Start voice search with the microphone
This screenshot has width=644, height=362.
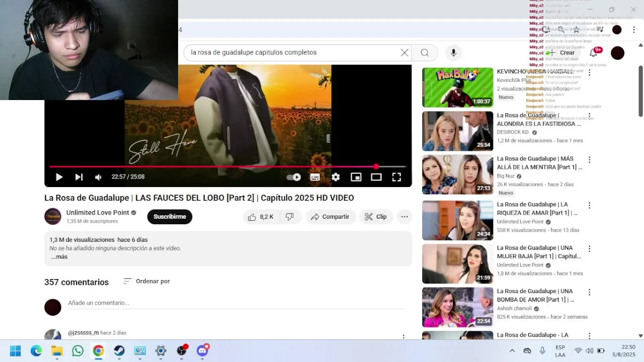pos(453,53)
